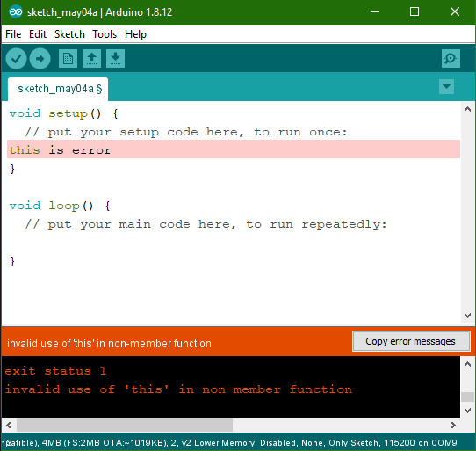
Task: Click the orange status bar error message
Action: [109, 344]
